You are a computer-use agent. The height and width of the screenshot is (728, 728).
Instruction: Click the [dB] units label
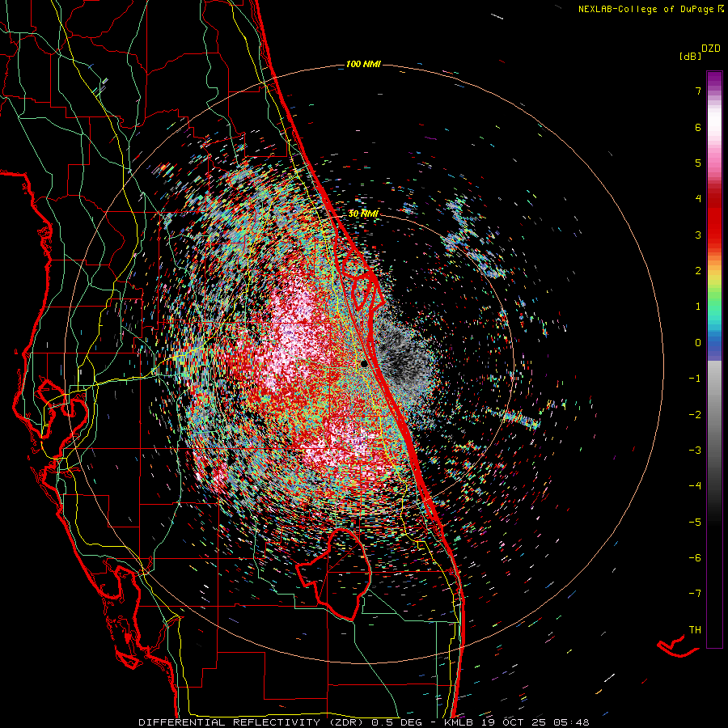(690, 57)
